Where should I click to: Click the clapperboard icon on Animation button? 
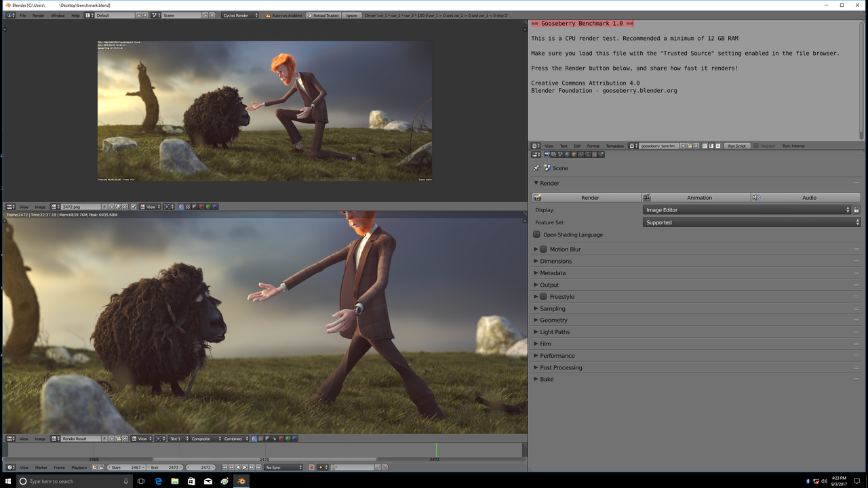(647, 198)
